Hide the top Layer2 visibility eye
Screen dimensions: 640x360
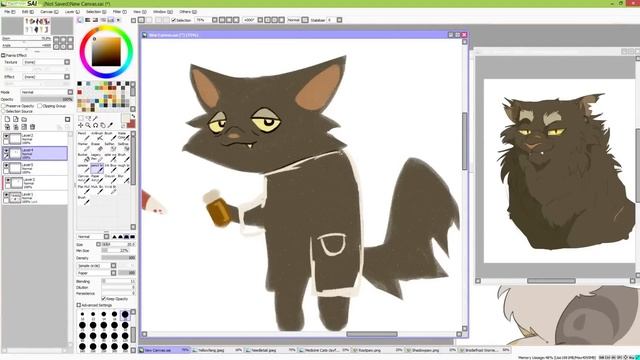tap(6, 136)
